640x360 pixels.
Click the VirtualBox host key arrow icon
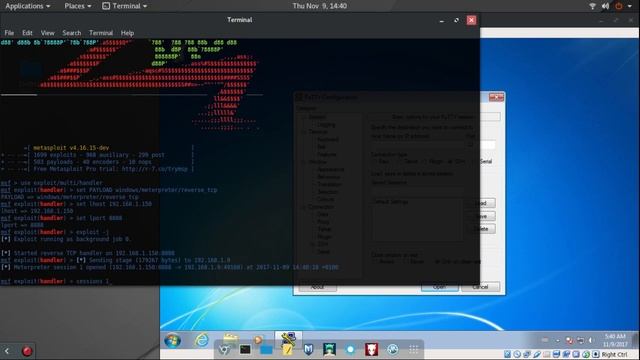(x=596, y=354)
